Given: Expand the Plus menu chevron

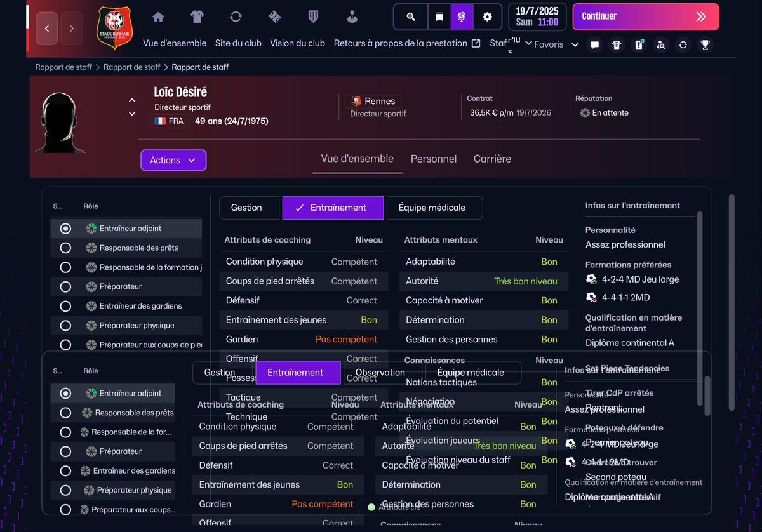Looking at the screenshot, I should [x=528, y=43].
